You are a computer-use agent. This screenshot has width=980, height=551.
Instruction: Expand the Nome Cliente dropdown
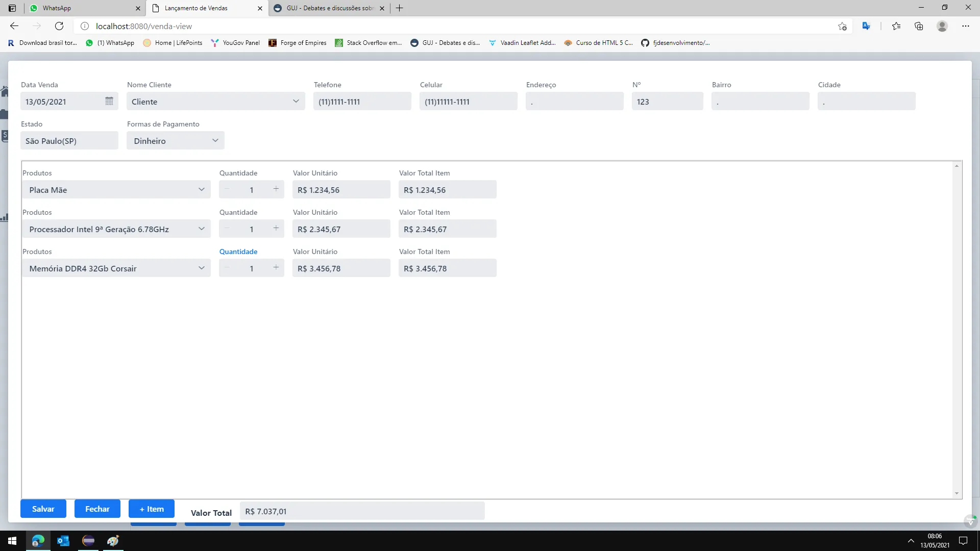296,101
